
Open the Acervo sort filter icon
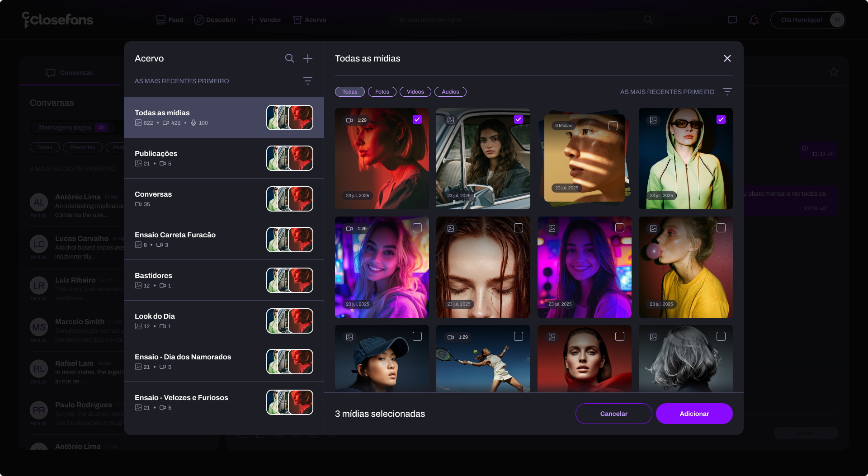pyautogui.click(x=308, y=81)
